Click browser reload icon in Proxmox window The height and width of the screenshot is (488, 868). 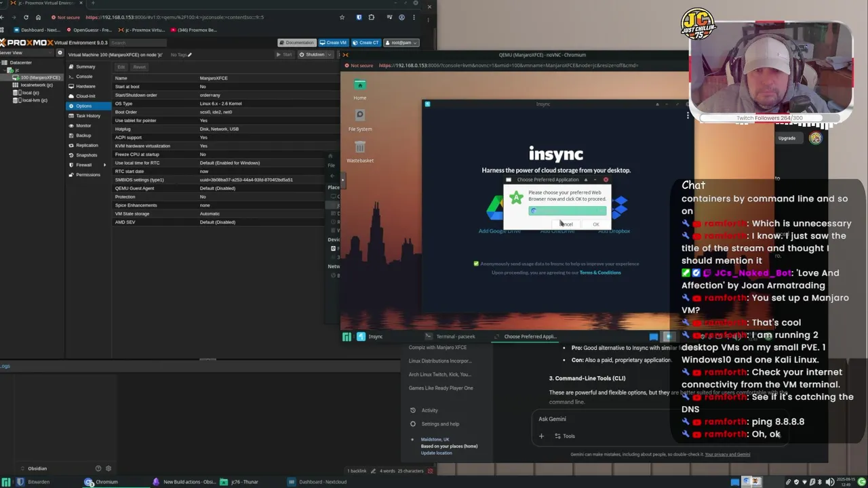(x=26, y=17)
